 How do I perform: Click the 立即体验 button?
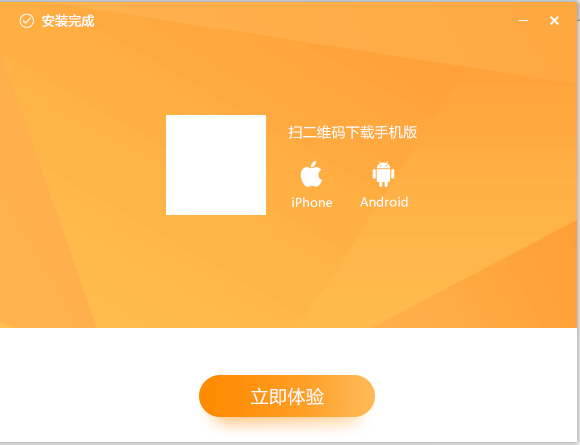pos(287,396)
